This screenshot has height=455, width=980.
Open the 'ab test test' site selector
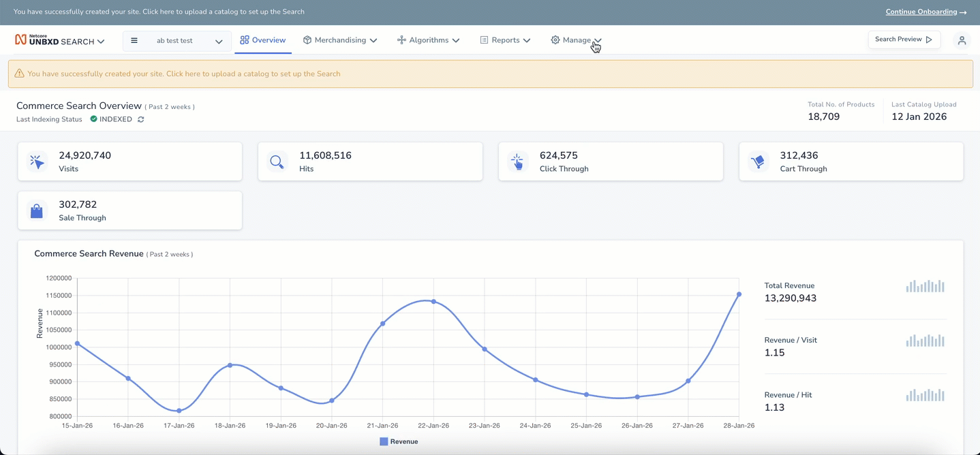[177, 41]
